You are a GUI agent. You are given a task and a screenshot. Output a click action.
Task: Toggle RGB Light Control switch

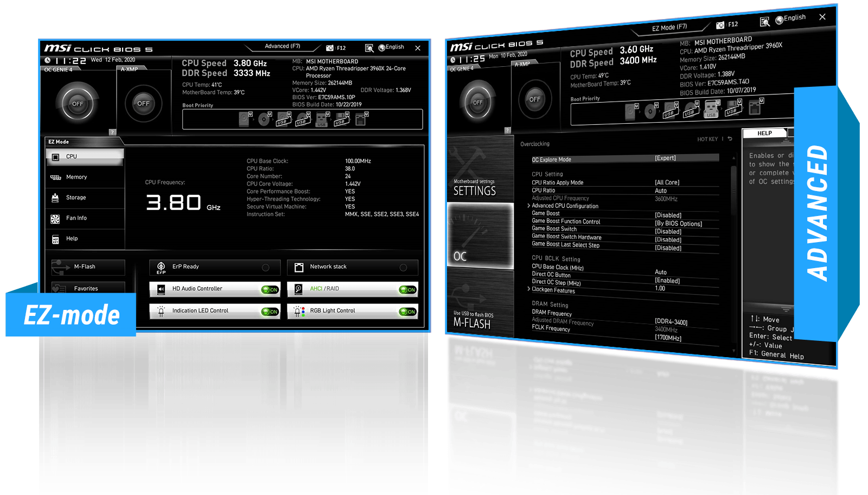click(407, 312)
